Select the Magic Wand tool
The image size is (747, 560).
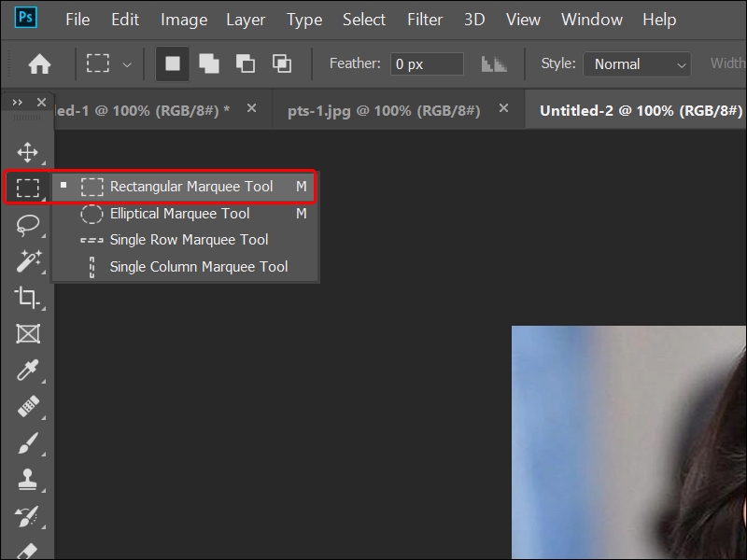tap(28, 259)
